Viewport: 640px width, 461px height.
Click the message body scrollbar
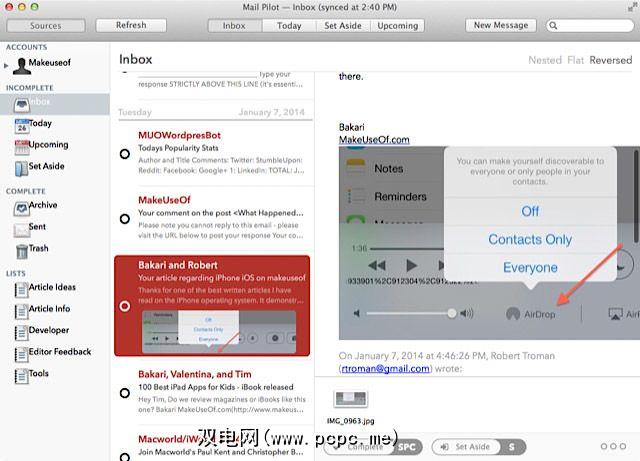(636, 196)
